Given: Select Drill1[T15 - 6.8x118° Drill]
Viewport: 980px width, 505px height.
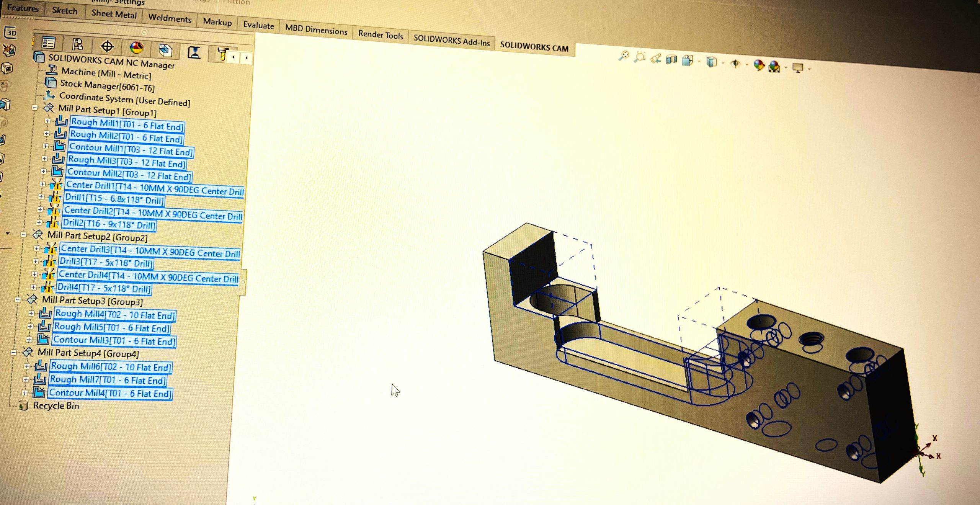Looking at the screenshot, I should click(114, 199).
